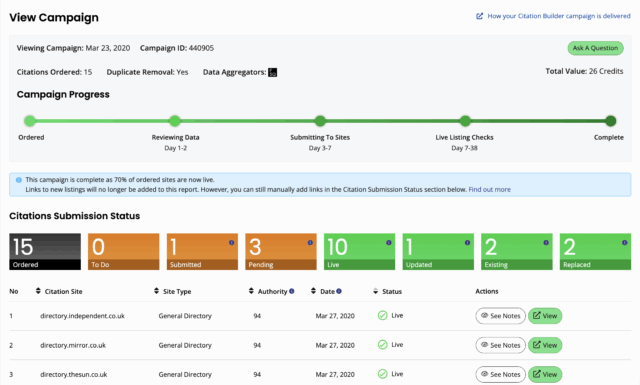
Task: Click the Complete progress step dot
Action: pos(611,121)
